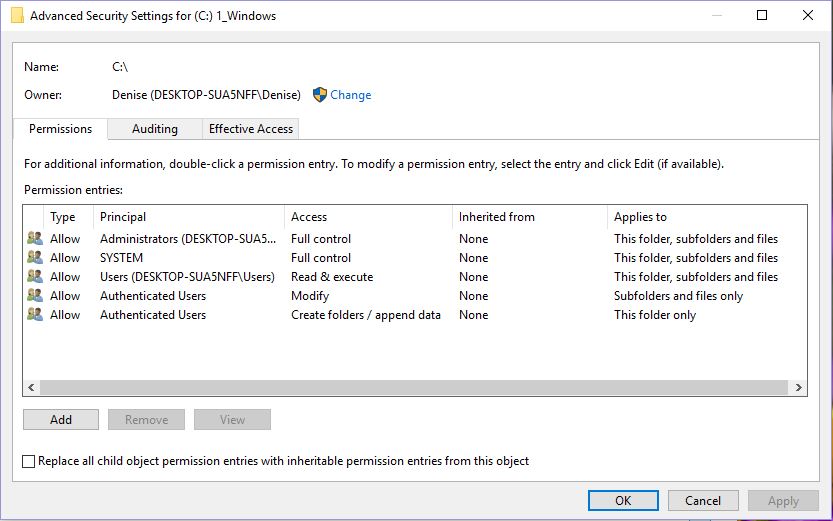Click the Modify entry's user group icon
The width and height of the screenshot is (833, 521).
(35, 296)
